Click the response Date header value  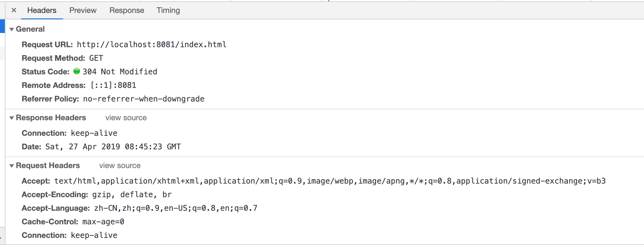click(113, 147)
